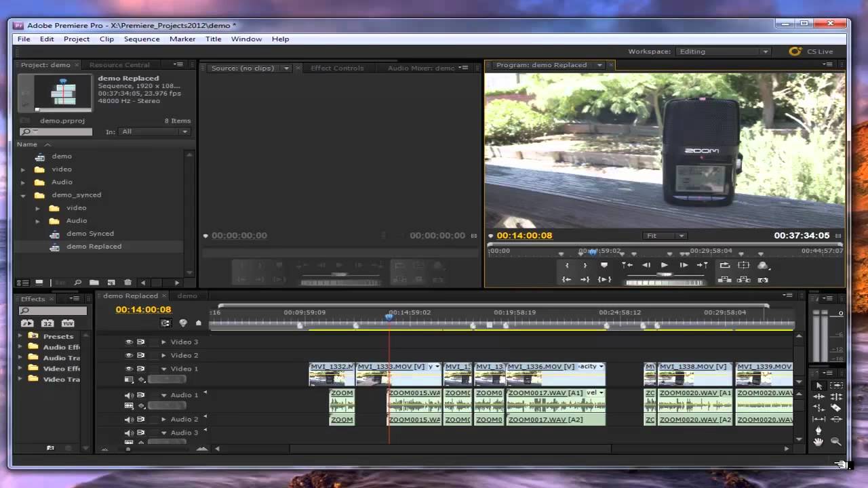This screenshot has height=488, width=868.
Task: Switch to Resource Central tab
Action: (x=119, y=65)
